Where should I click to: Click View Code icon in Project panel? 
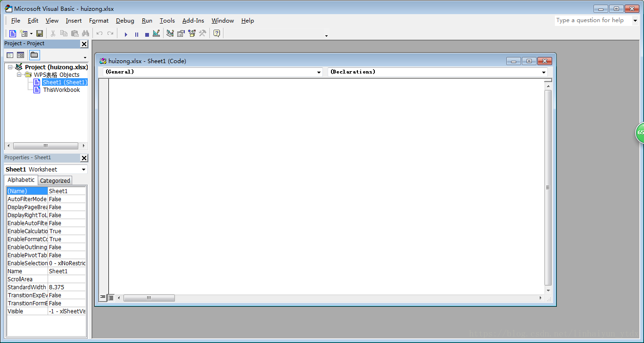point(10,55)
